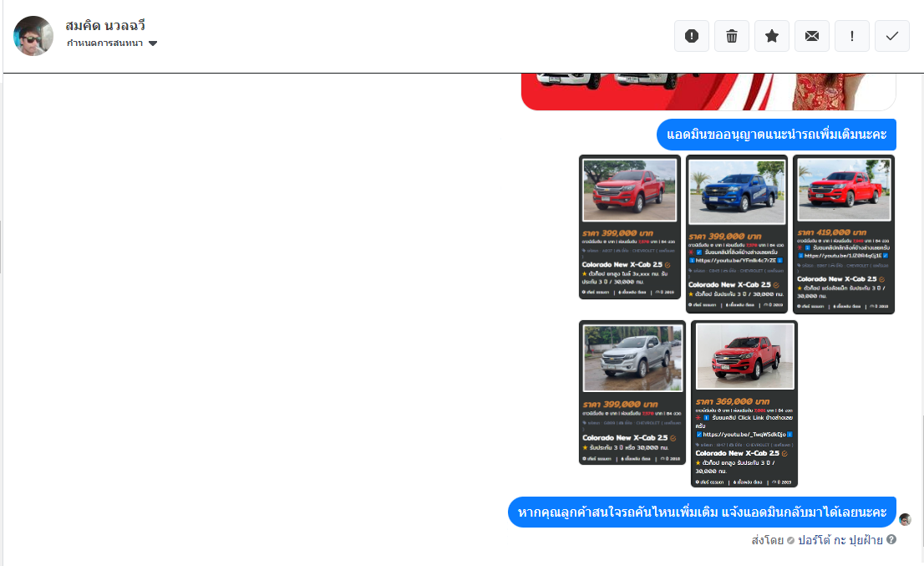Star this conversation as follow up

coord(772,36)
